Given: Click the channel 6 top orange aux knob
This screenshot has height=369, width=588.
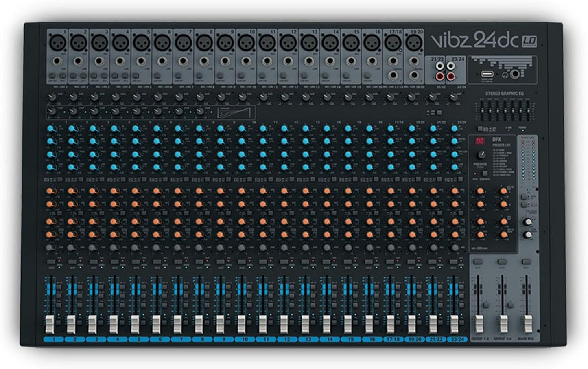Looking at the screenshot, I should pyautogui.click(x=157, y=191).
